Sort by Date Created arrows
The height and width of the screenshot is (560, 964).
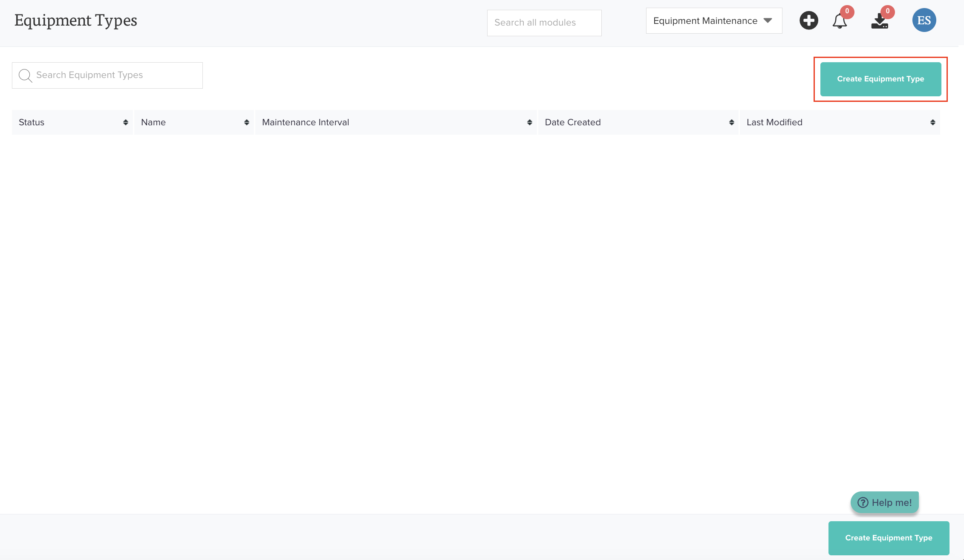pyautogui.click(x=732, y=122)
